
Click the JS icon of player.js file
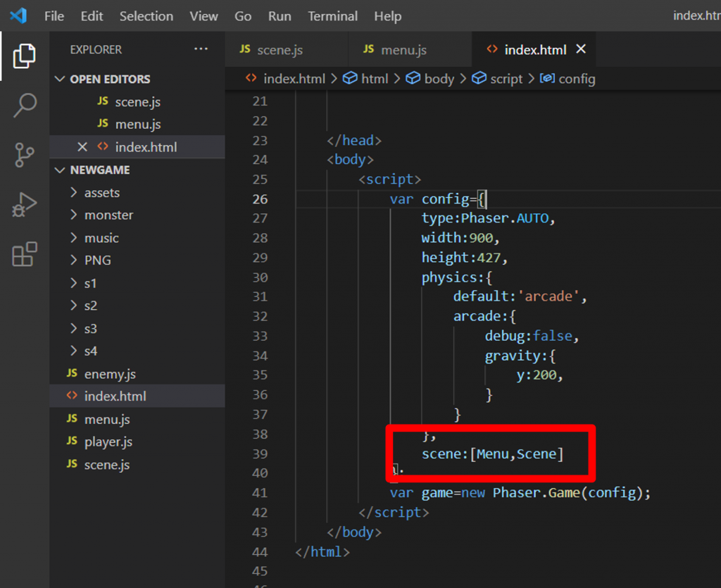tap(73, 441)
